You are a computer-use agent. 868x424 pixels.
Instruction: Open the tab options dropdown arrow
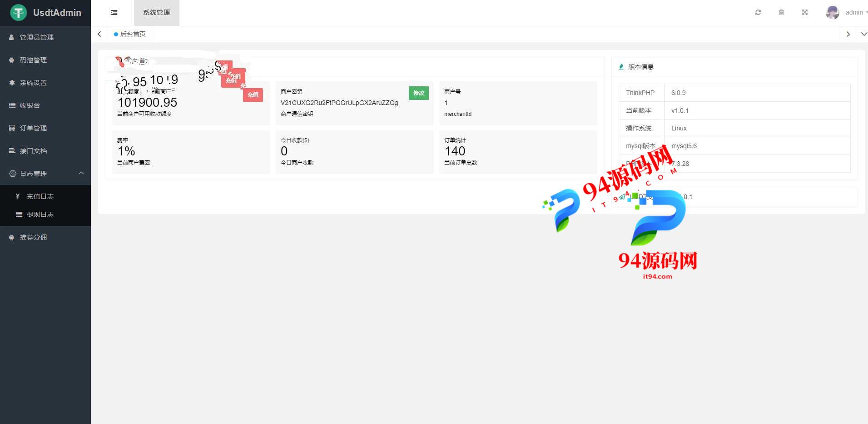864,34
